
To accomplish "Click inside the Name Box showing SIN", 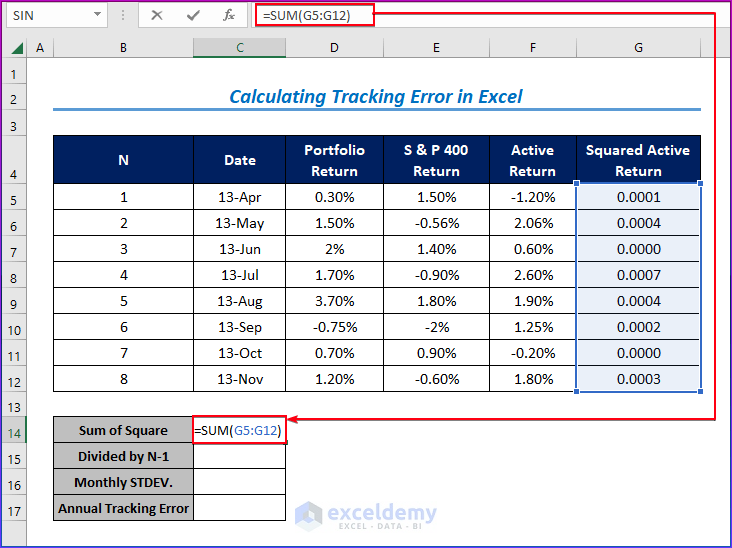I will [x=50, y=15].
